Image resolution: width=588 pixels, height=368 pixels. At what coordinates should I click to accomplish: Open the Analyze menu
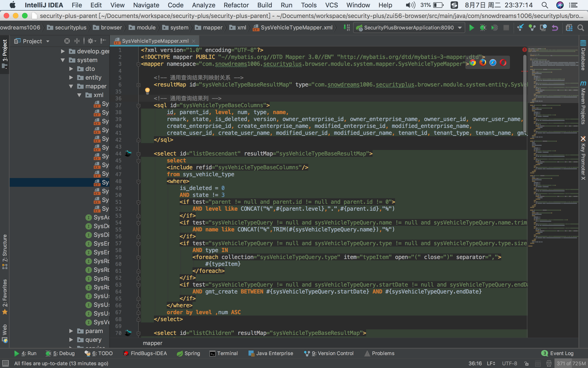204,5
